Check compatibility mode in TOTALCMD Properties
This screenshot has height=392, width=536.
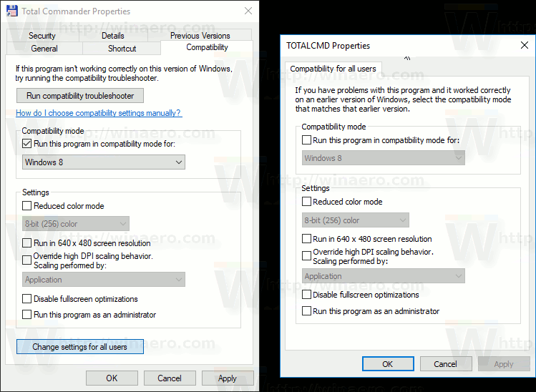[x=306, y=140]
